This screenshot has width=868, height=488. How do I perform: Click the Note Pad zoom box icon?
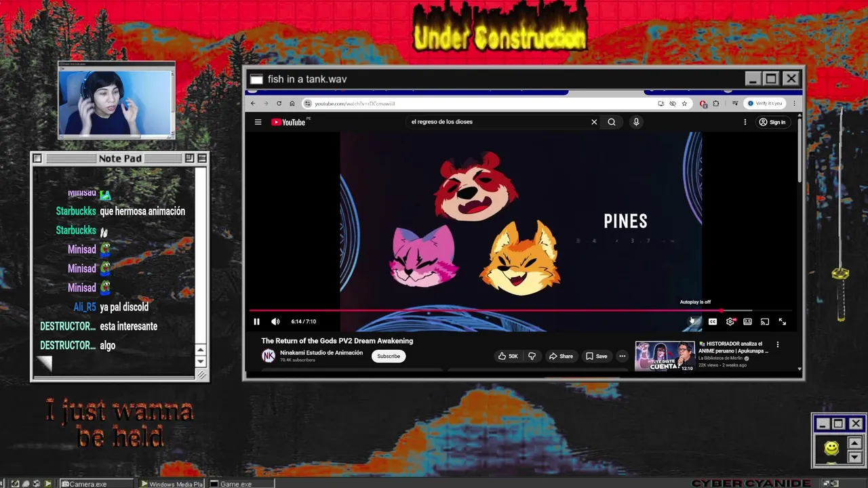click(x=189, y=159)
